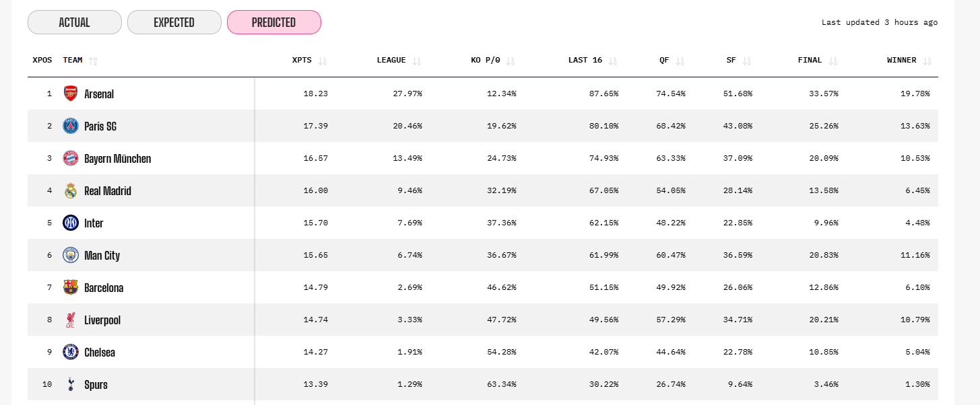Click the Spurs club crest icon
This screenshot has height=405, width=980.
(71, 384)
